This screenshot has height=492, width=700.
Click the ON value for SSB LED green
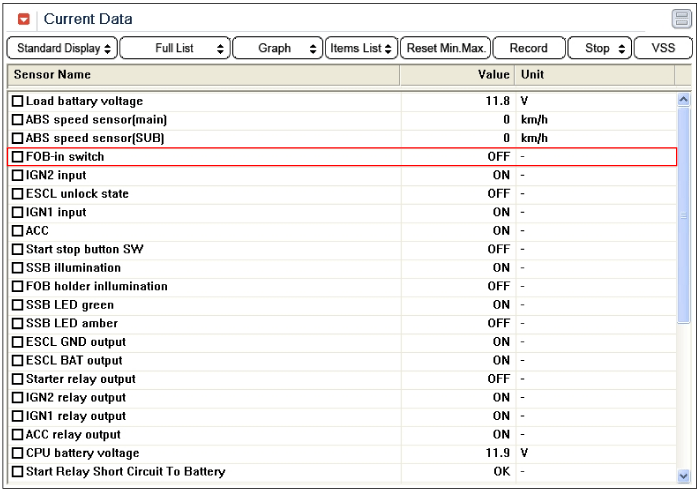pos(501,305)
